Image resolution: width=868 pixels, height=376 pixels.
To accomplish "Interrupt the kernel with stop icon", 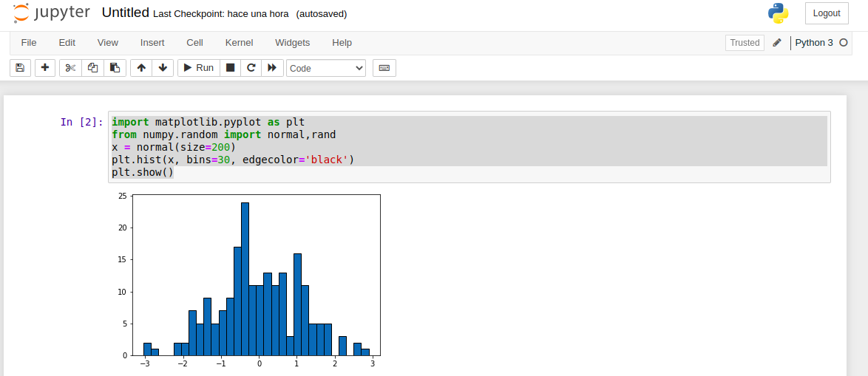I will [230, 68].
